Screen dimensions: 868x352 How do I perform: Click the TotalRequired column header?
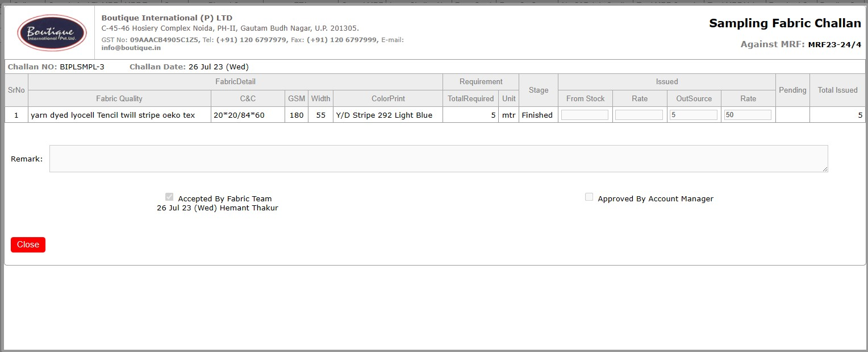coord(471,98)
